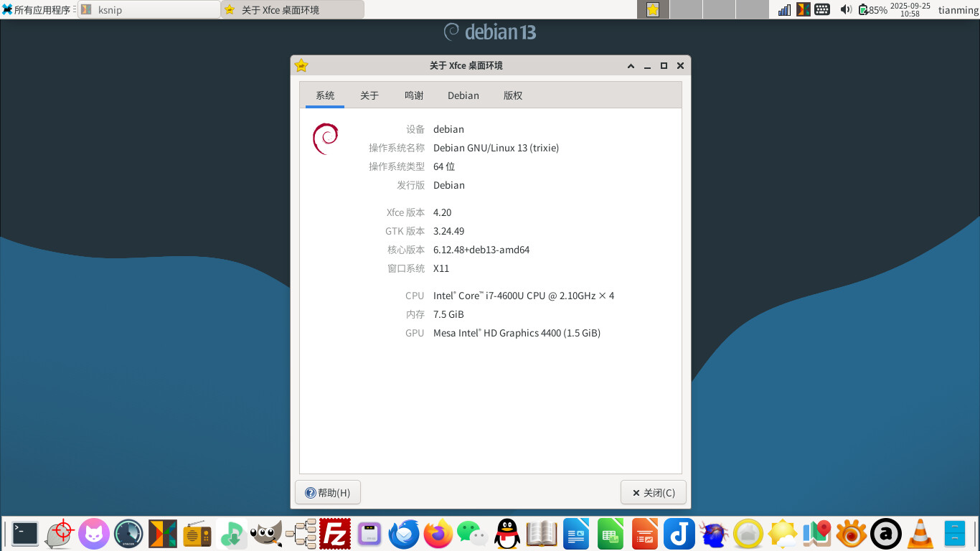The image size is (980, 551).
Task: Open the 鸣谢 credits tab
Action: [x=414, y=95]
